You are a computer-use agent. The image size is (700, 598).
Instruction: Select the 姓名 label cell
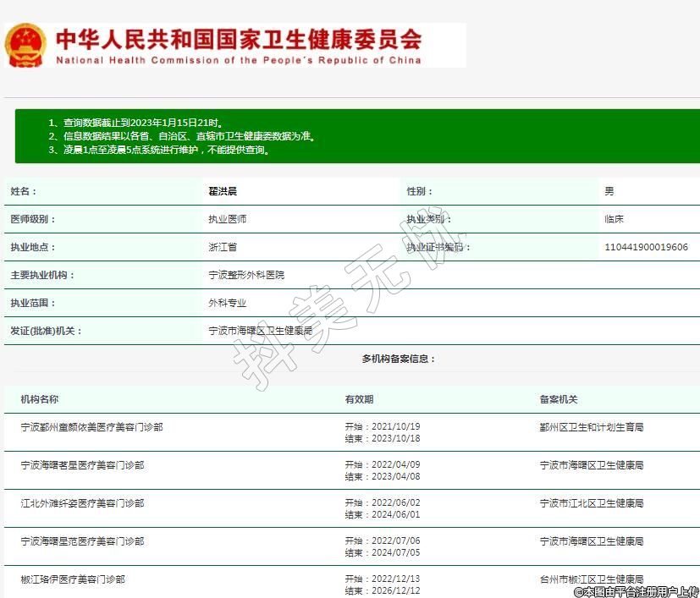click(24, 192)
